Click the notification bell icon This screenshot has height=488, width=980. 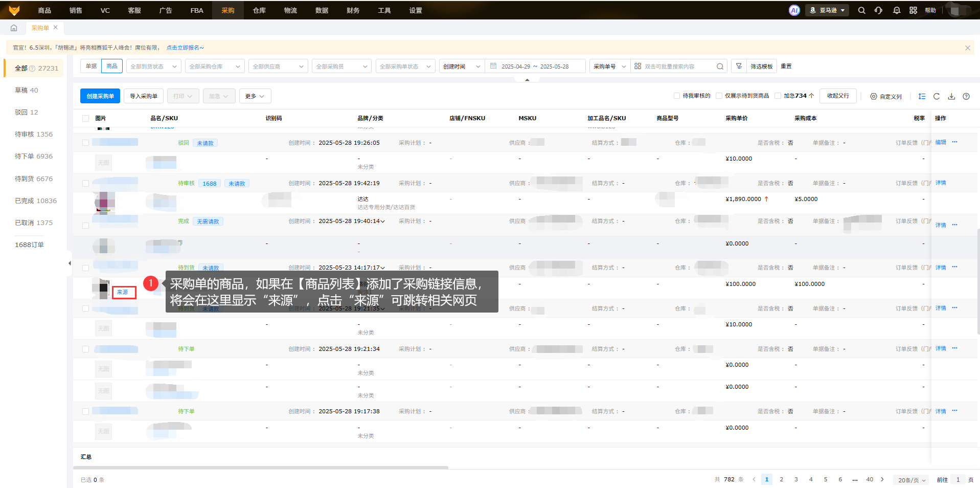(x=896, y=10)
